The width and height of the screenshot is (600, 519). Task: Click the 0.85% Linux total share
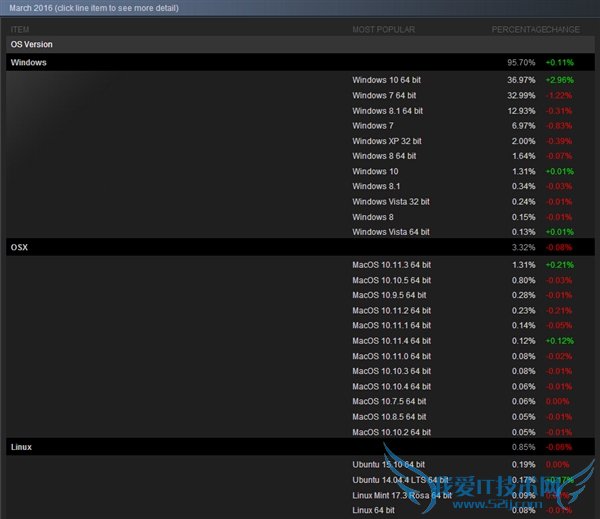point(523,447)
